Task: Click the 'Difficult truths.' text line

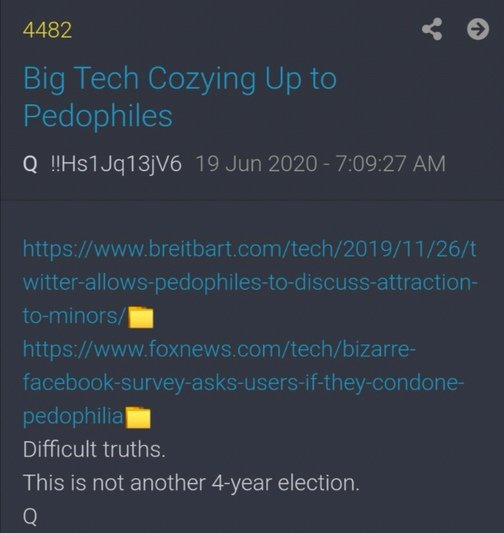Action: point(94,449)
